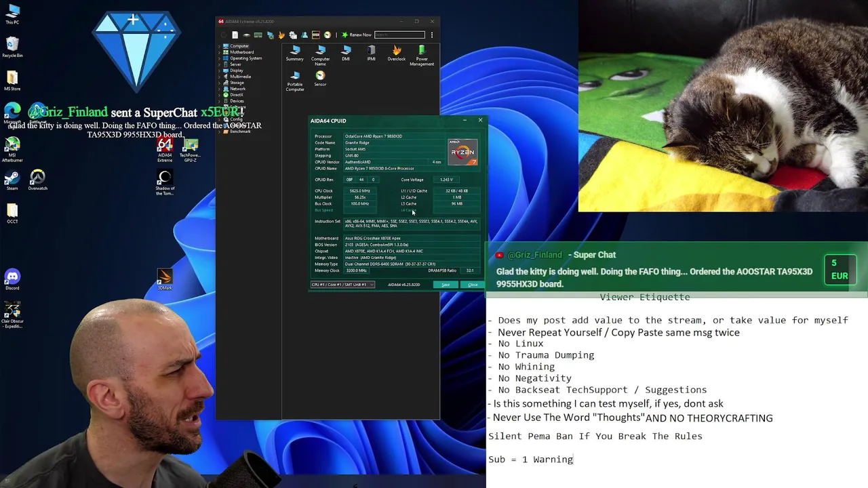Open the IPMI page icon
868x488 pixels.
point(371,53)
